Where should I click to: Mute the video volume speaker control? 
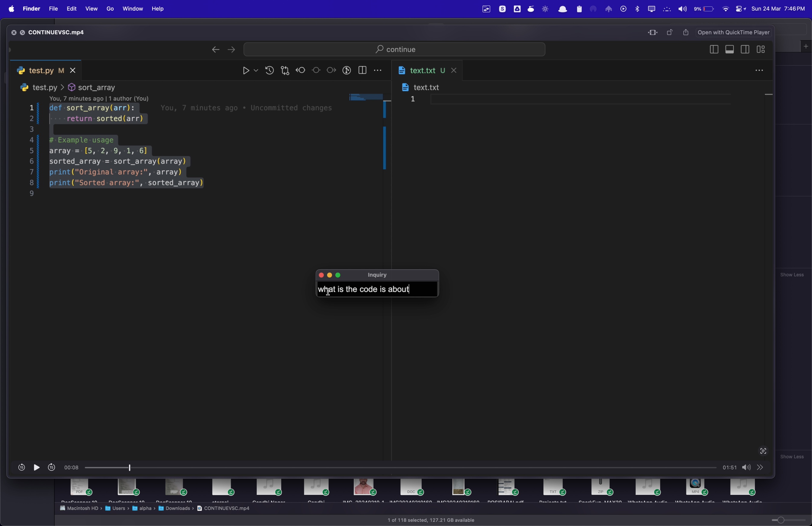pos(746,468)
